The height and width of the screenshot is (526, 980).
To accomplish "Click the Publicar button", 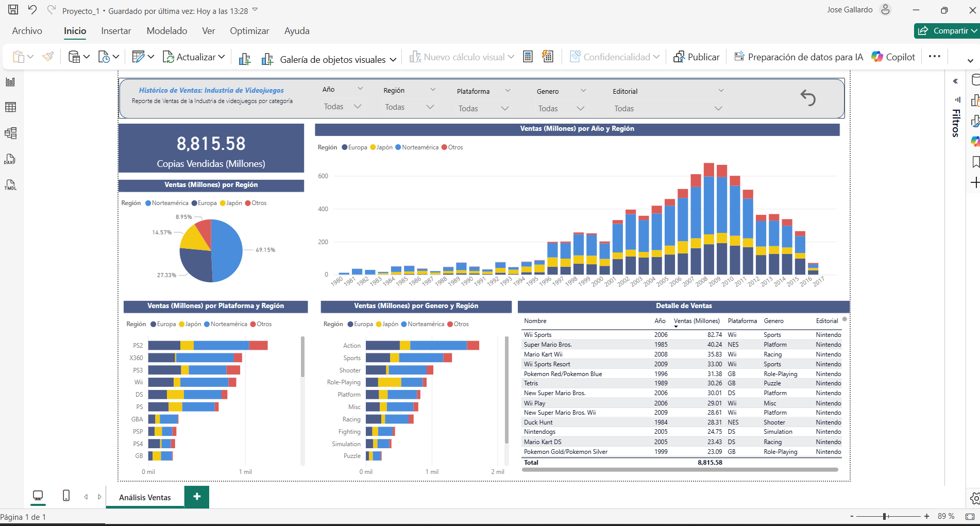I will tap(696, 57).
